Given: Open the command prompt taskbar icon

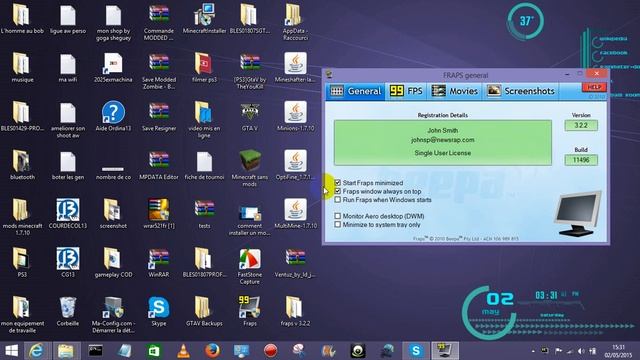Looking at the screenshot, I should coord(96,351).
